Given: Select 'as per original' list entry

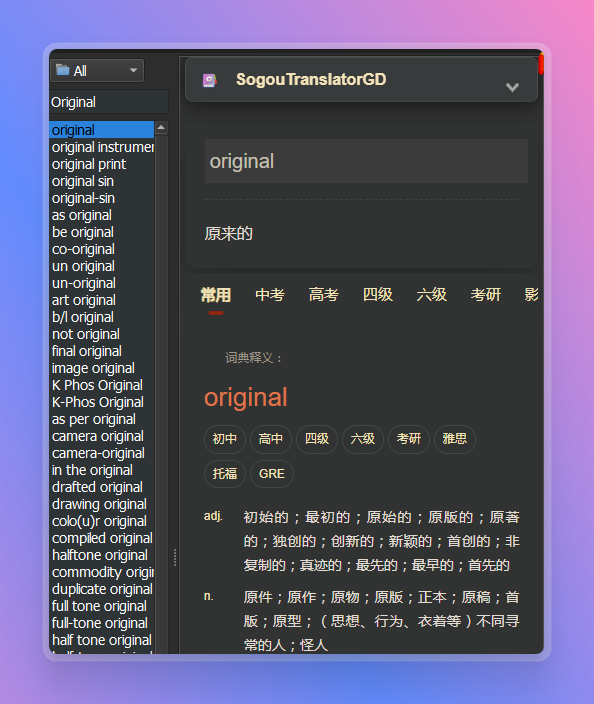Looking at the screenshot, I should (x=101, y=419).
